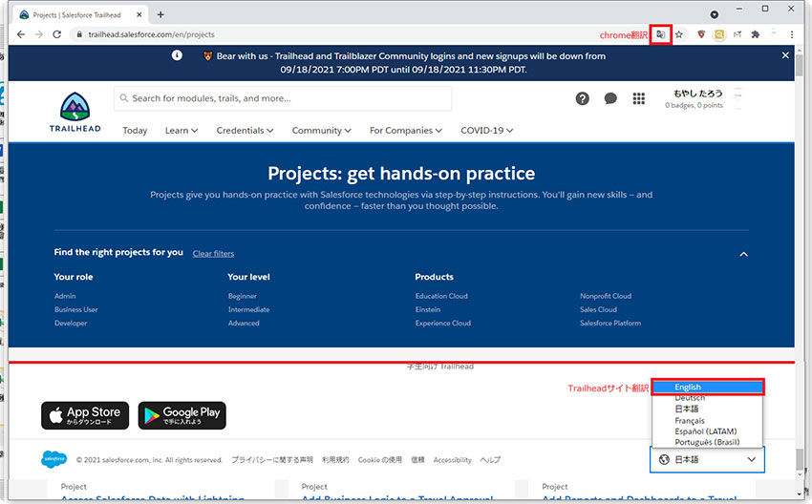Screen dimensions: 812x504
Task: Select 日本語 option in language list
Action: click(707, 409)
